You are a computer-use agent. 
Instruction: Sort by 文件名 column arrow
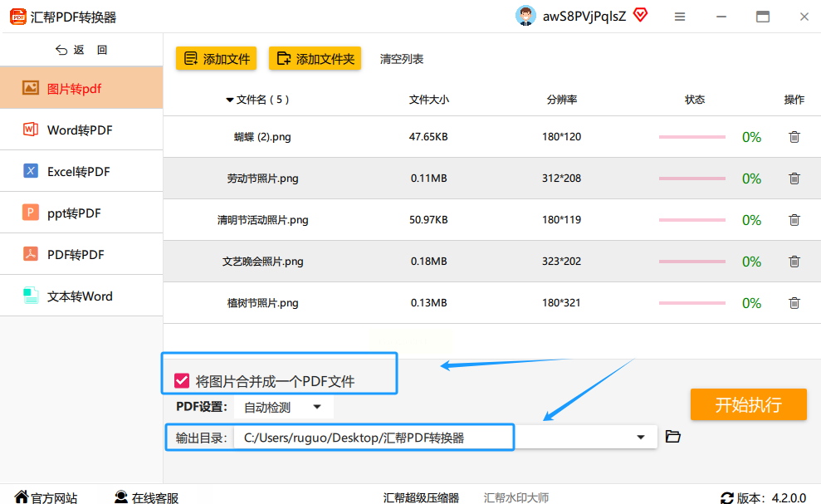pos(229,100)
